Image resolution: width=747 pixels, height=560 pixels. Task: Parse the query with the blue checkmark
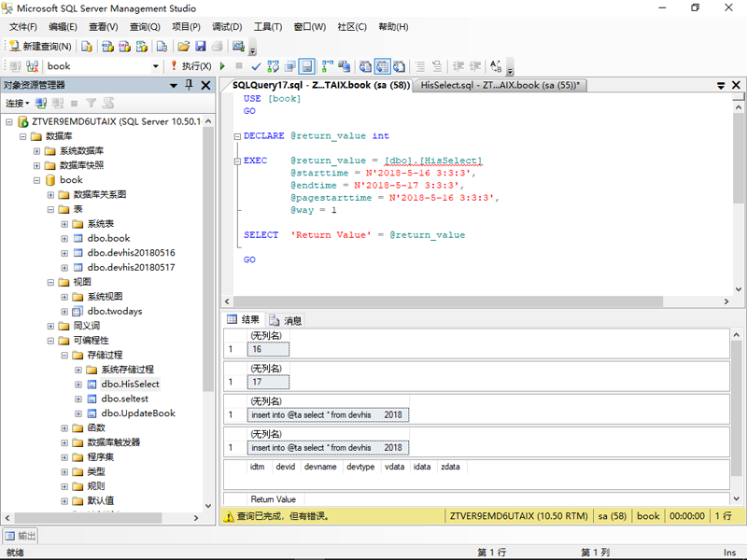(x=256, y=66)
